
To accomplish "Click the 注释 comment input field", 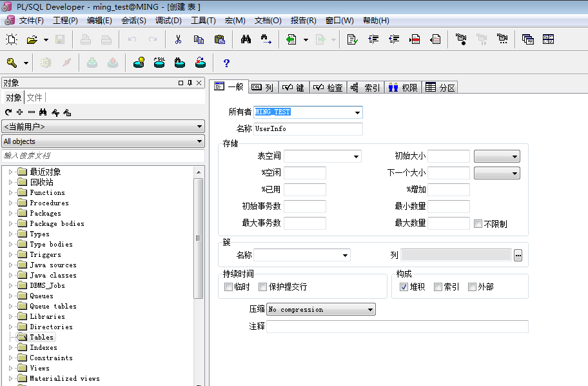I will click(x=398, y=327).
